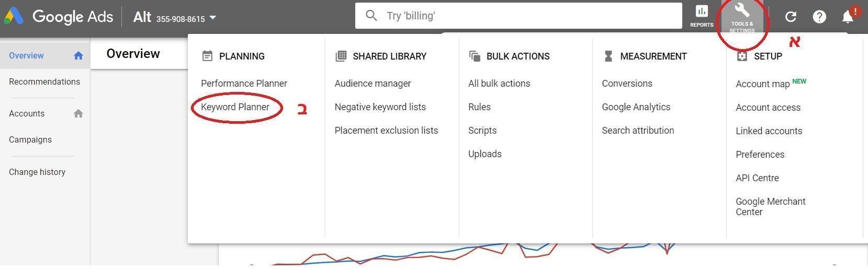
Task: Open the notifications bell
Action: [x=848, y=17]
